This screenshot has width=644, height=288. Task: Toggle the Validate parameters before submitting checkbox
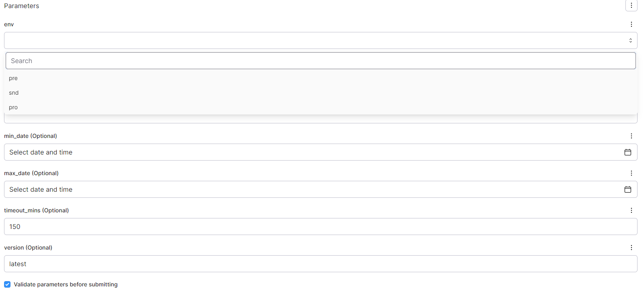6,284
